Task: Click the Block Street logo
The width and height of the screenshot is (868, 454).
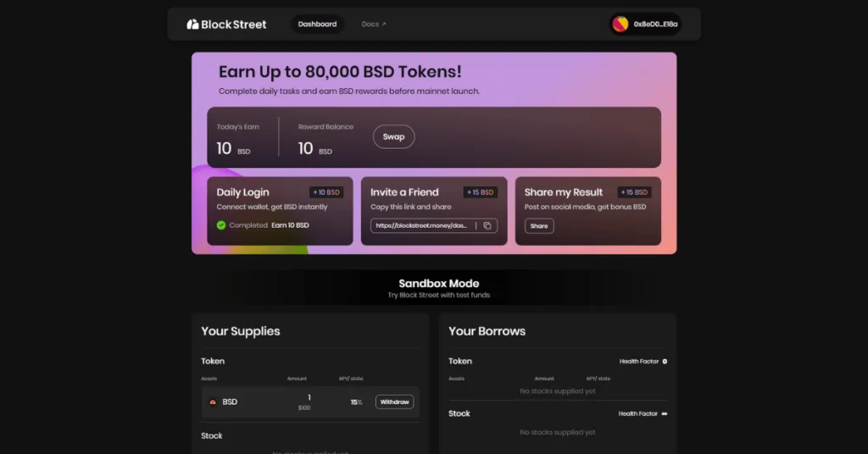Action: (226, 25)
